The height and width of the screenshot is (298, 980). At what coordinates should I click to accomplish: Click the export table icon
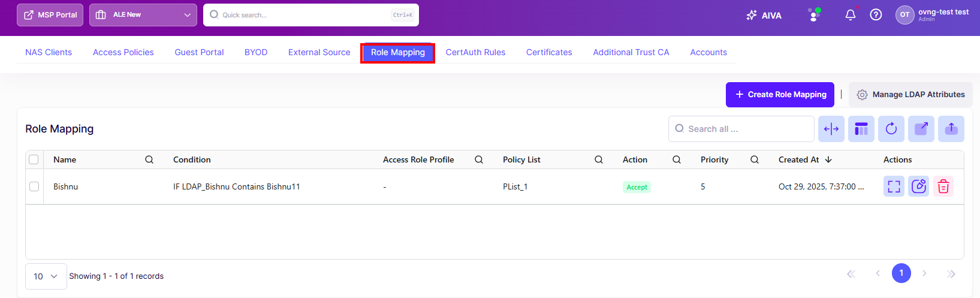(x=921, y=129)
